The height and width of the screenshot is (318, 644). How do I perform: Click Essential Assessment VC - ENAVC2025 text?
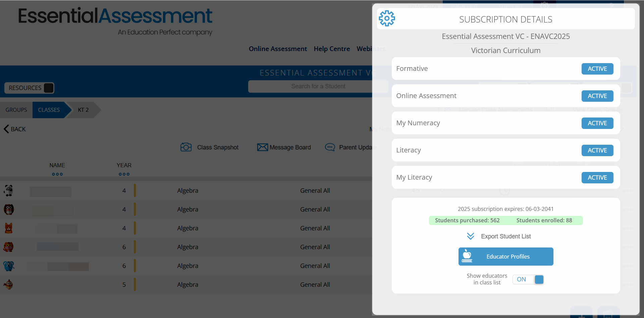pos(506,36)
